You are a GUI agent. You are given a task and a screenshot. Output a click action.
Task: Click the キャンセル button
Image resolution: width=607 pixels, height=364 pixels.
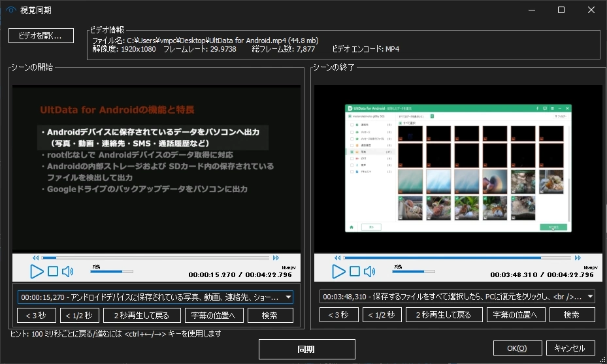pos(570,348)
